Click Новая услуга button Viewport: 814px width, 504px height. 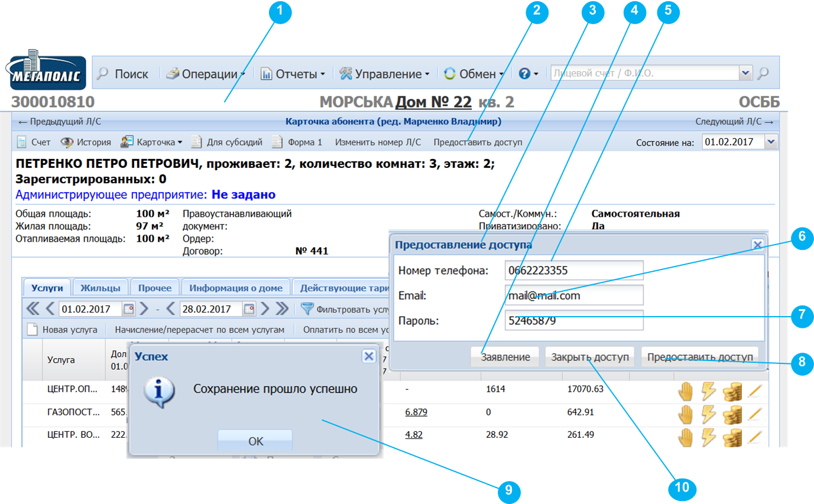click(x=63, y=330)
